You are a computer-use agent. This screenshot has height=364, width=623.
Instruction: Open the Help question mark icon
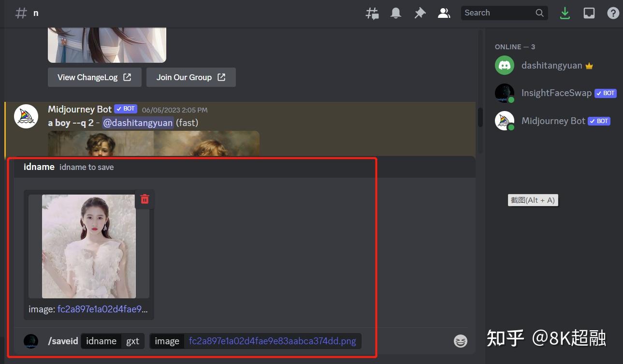pyautogui.click(x=613, y=13)
